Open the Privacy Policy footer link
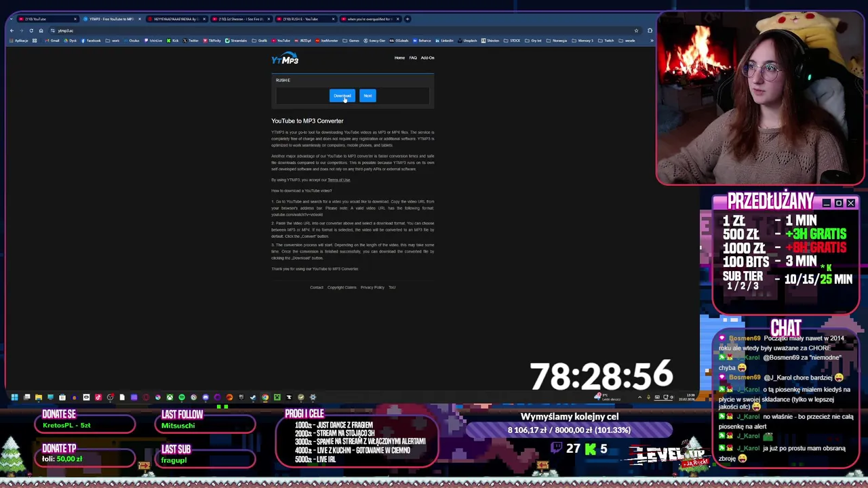 372,287
